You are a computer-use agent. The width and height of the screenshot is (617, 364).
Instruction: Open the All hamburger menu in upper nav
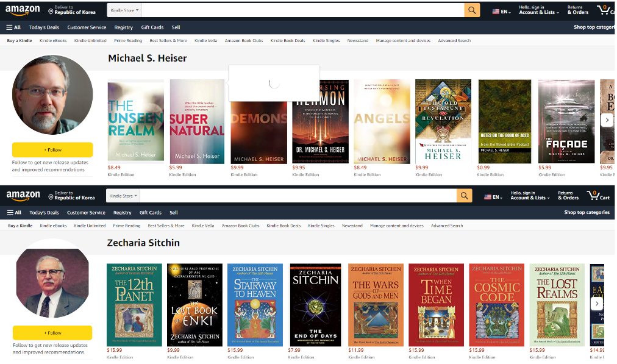tap(14, 27)
